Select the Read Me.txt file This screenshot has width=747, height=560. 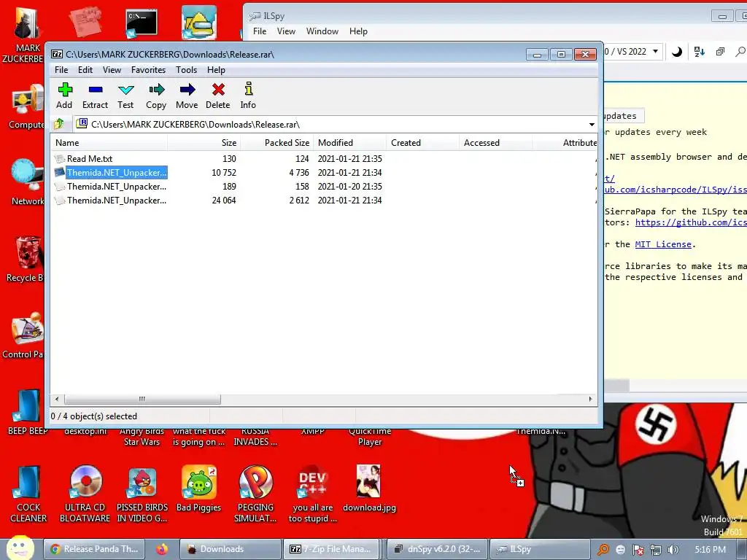[90, 158]
